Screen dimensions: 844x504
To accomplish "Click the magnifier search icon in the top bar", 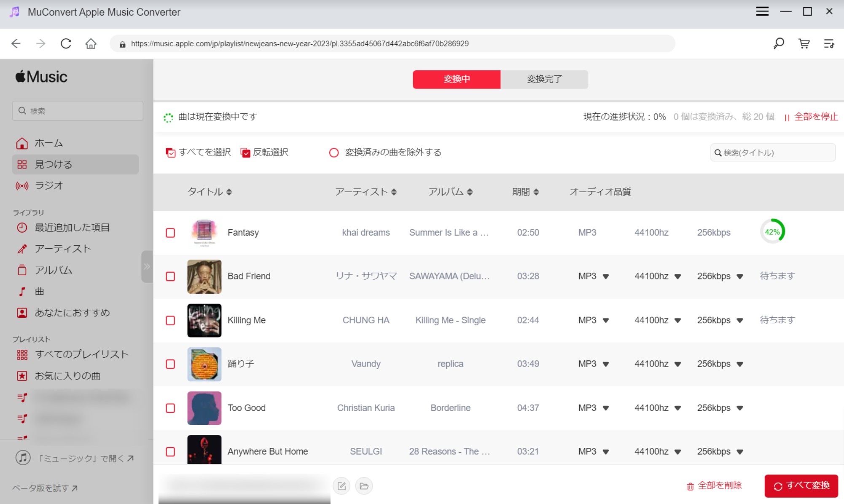I will [x=779, y=43].
